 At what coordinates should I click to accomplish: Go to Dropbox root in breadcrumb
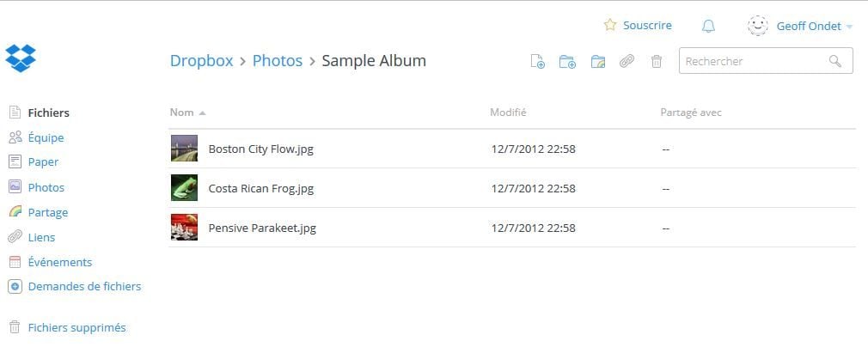click(x=202, y=61)
